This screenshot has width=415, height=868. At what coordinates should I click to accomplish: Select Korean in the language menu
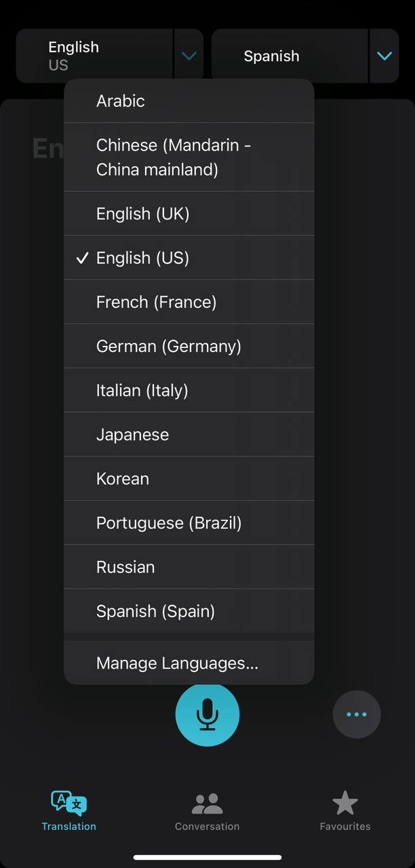(189, 478)
